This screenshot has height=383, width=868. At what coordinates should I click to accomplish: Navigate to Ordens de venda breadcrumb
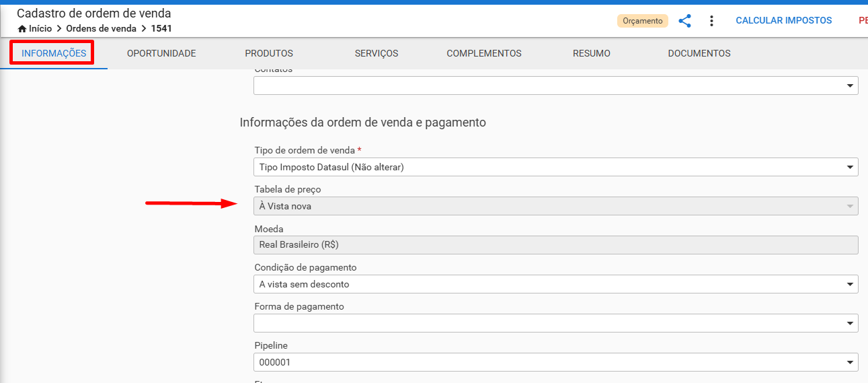pyautogui.click(x=101, y=29)
